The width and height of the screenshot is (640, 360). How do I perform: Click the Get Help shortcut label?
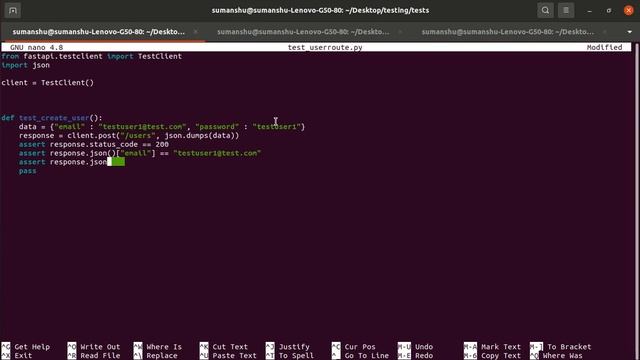(x=32, y=347)
